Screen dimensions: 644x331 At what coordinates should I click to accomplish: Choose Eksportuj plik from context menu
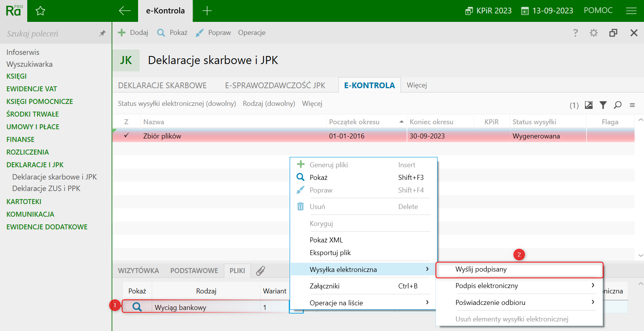tap(330, 253)
